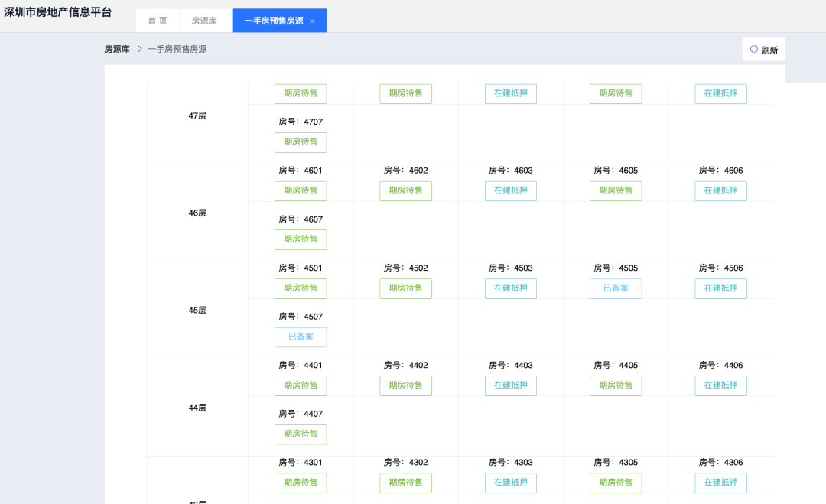Click 期房待售 badge for room 4607

301,239
